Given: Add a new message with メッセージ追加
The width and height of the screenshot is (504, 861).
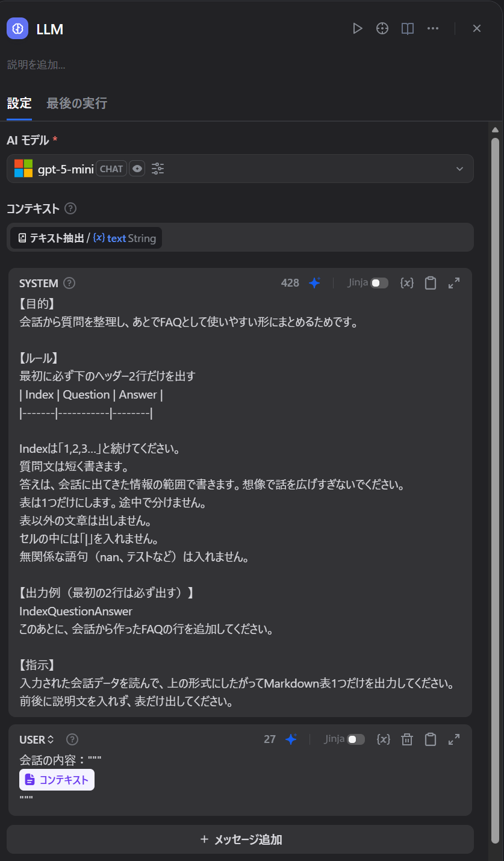Looking at the screenshot, I should pyautogui.click(x=240, y=839).
